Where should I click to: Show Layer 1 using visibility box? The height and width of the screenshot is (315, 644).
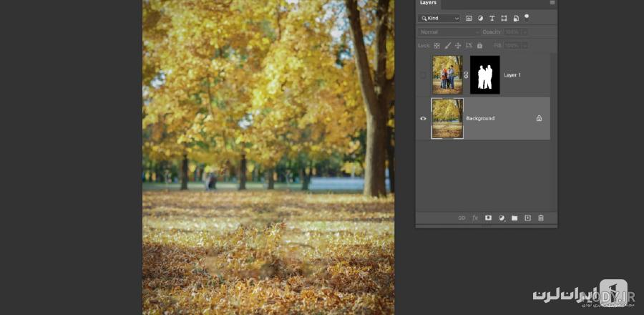[423, 75]
